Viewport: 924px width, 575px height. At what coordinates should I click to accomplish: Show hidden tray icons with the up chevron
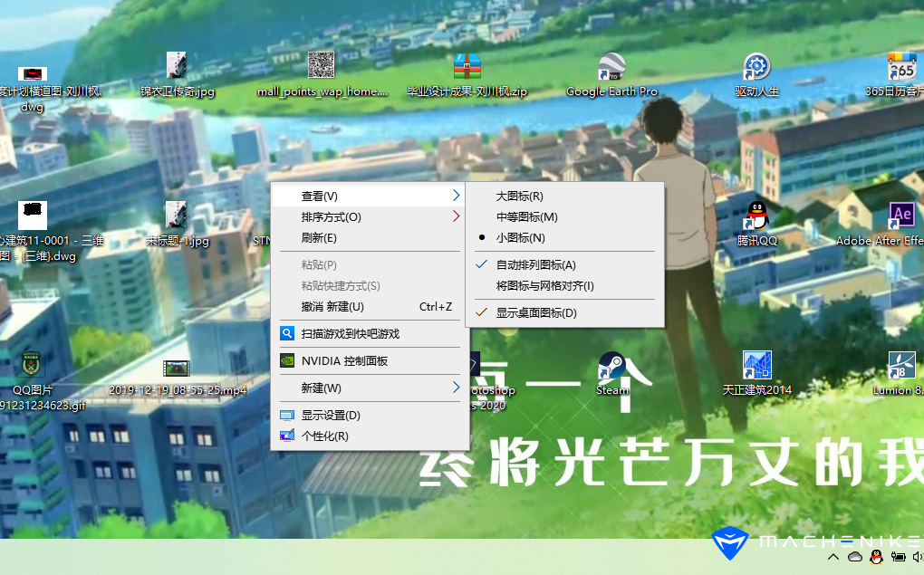833,557
